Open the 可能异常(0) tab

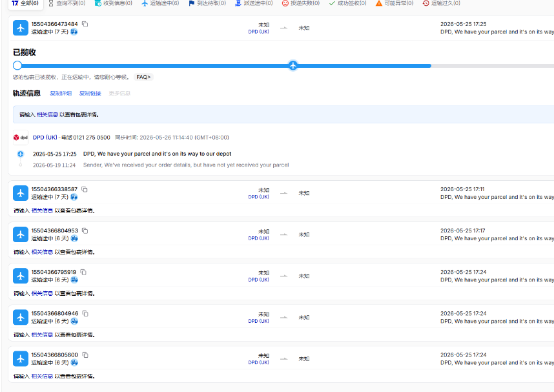(395, 3)
